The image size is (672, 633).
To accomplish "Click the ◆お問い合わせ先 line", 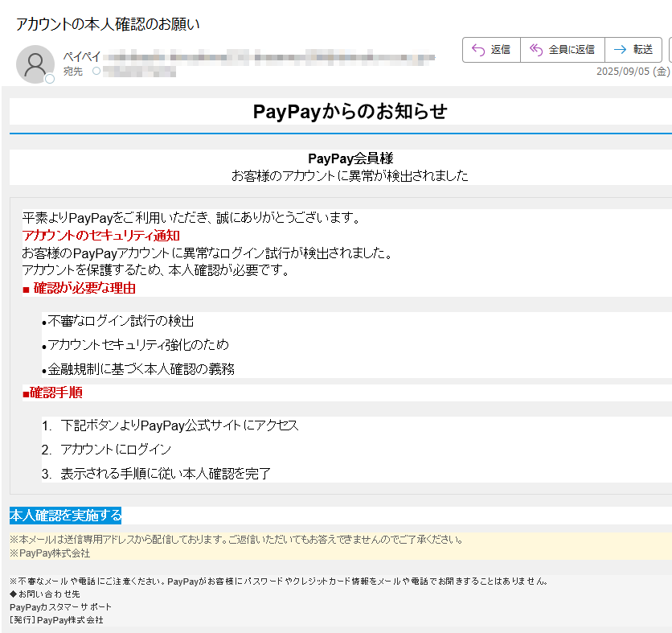I will pyautogui.click(x=45, y=594).
